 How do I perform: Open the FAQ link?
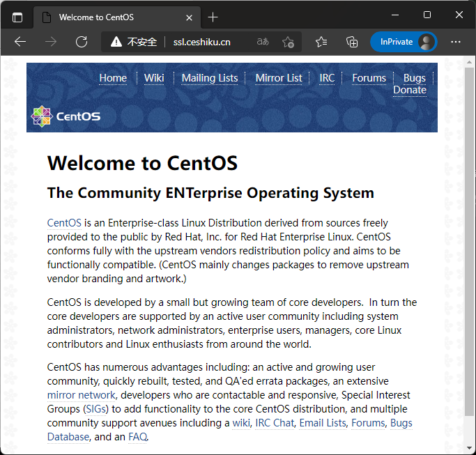click(x=138, y=437)
